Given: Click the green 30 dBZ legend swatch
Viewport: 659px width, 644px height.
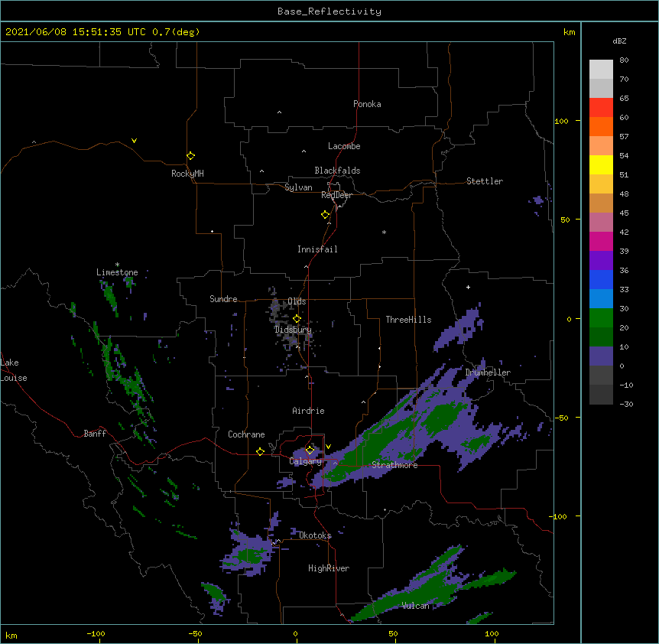Looking at the screenshot, I should point(601,318).
